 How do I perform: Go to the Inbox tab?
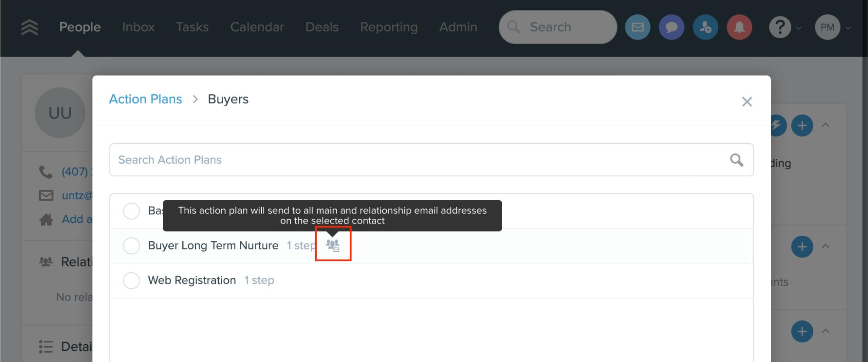click(x=138, y=27)
